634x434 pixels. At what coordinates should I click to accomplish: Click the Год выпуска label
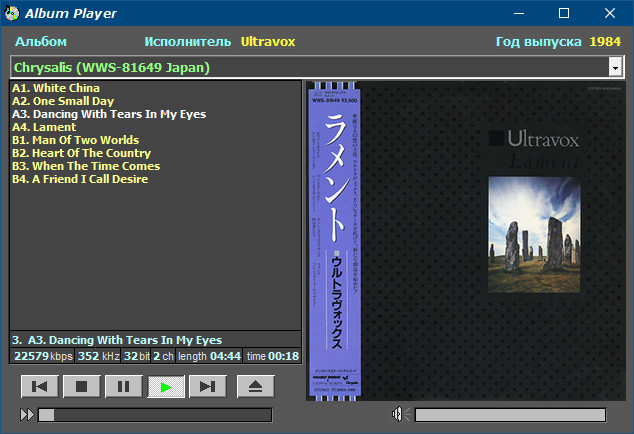(539, 42)
